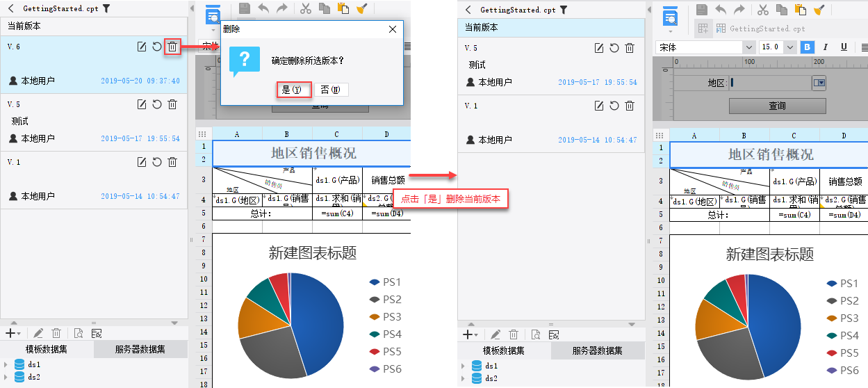Click the preview icon in right toolbar
Screen dimensions: 868x388
click(671, 15)
